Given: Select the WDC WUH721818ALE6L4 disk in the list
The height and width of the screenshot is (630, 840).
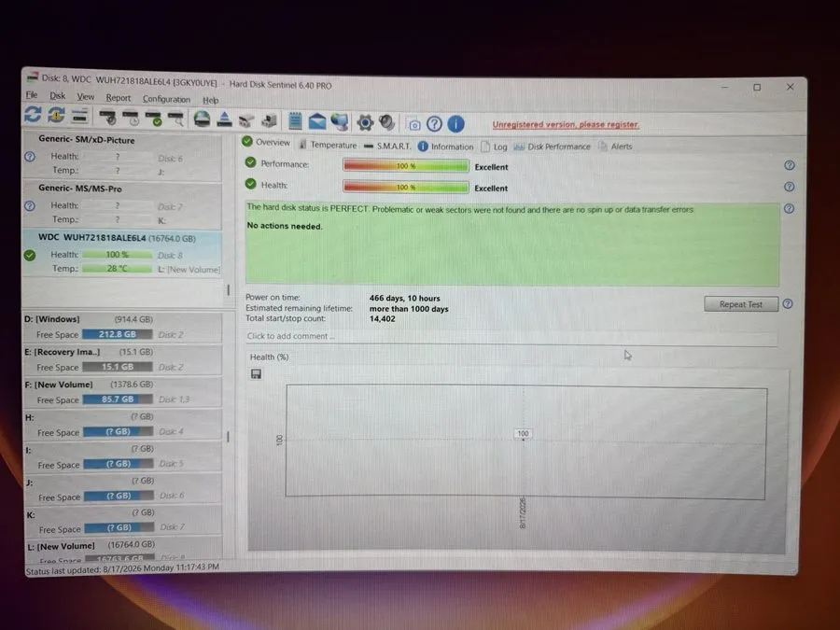Looking at the screenshot, I should tap(122, 253).
